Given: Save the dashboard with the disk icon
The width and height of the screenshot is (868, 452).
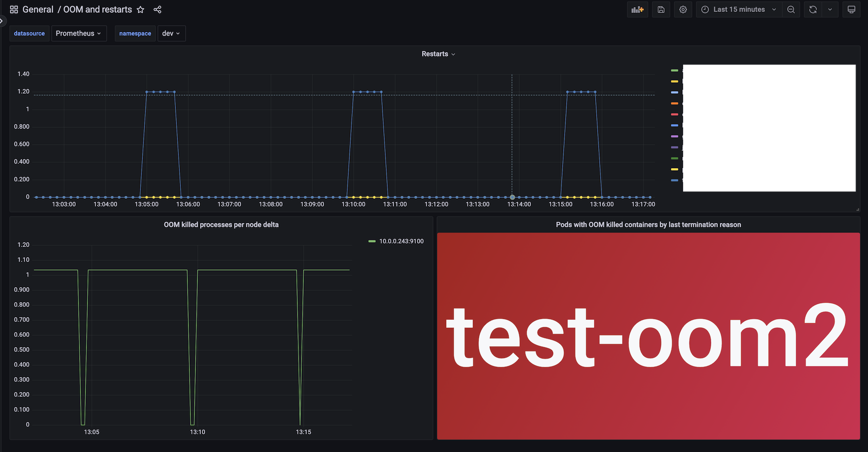Looking at the screenshot, I should (x=661, y=9).
